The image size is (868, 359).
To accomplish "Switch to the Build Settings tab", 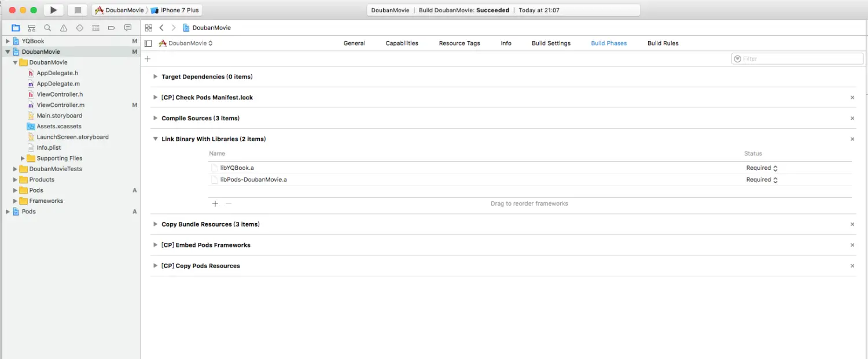I will click(551, 43).
